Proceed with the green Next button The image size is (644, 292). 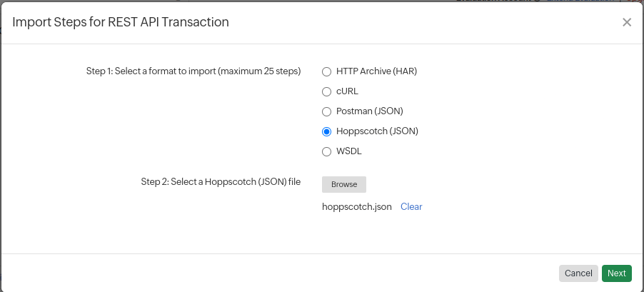pyautogui.click(x=616, y=273)
